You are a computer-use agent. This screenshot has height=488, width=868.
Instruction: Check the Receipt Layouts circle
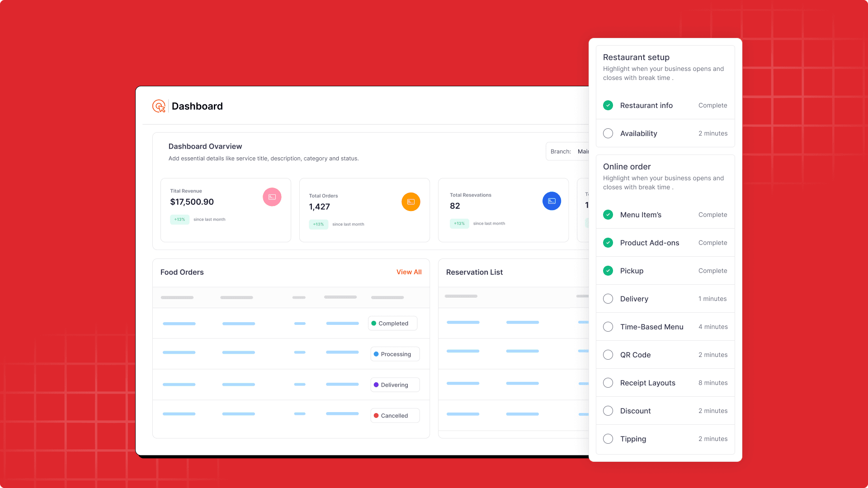(x=608, y=383)
